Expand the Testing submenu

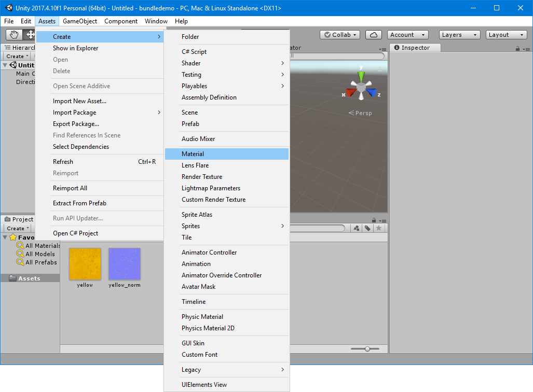coord(227,74)
